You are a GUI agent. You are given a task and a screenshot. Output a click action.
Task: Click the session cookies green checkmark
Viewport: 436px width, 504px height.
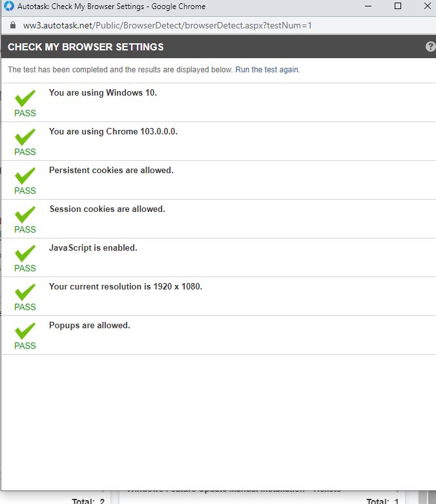click(25, 215)
